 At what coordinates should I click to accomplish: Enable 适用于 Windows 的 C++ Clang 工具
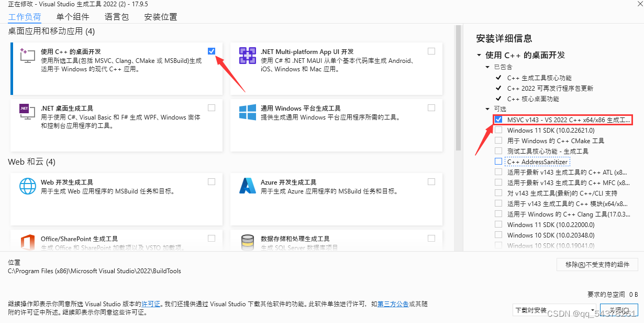(498, 214)
